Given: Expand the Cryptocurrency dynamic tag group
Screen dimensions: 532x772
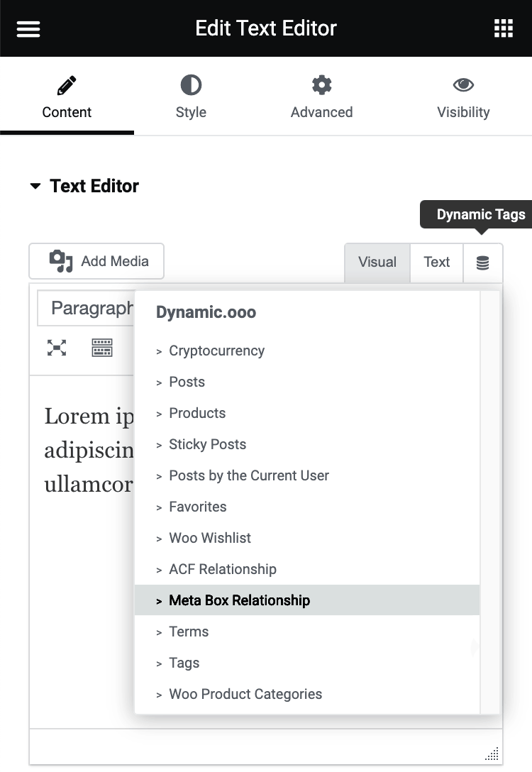Looking at the screenshot, I should tap(216, 351).
